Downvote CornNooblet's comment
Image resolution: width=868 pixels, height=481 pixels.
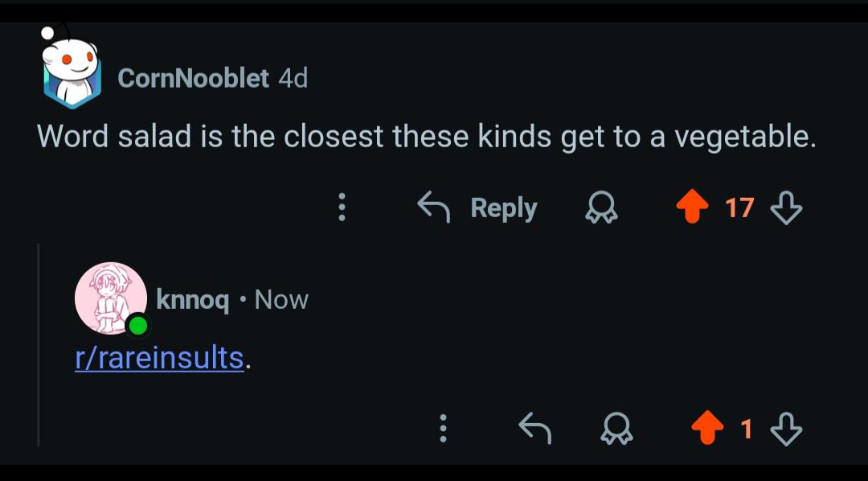tap(785, 207)
